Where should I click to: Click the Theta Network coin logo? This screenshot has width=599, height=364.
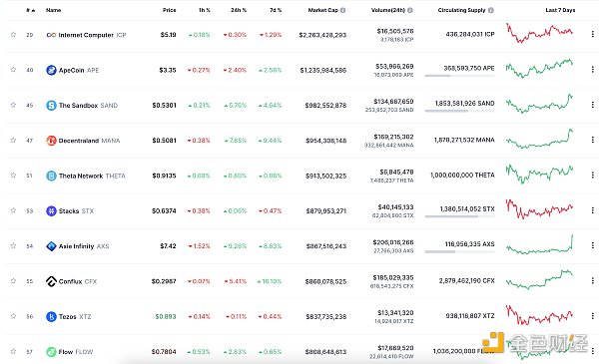tap(51, 176)
